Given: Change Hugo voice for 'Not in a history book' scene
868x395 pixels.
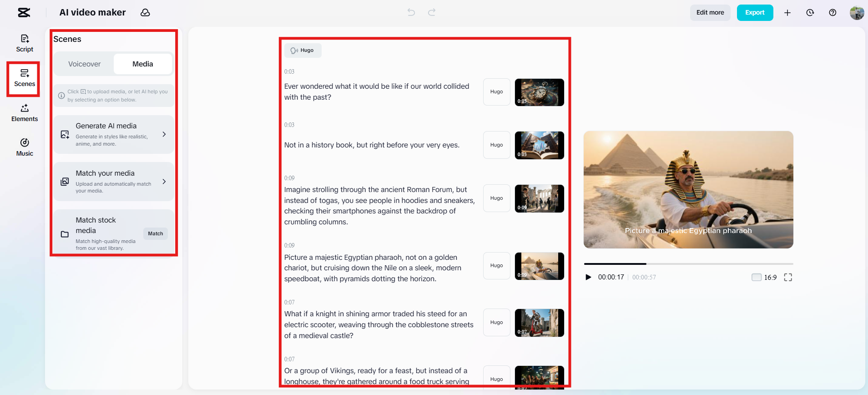Looking at the screenshot, I should (x=497, y=145).
